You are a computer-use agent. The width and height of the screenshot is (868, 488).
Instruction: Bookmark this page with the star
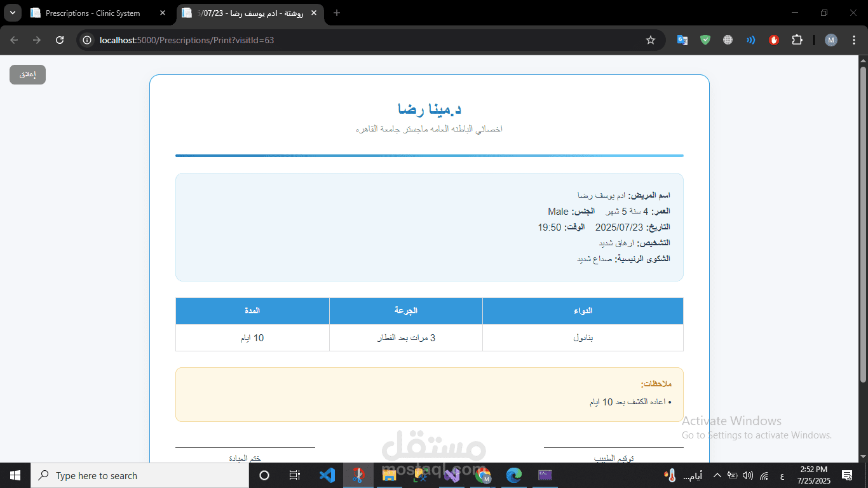650,40
